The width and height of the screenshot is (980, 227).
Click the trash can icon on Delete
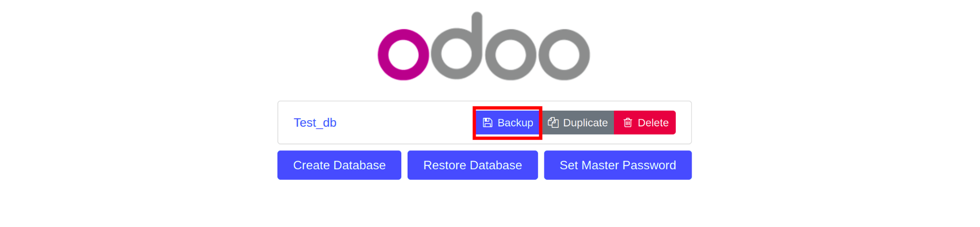(628, 123)
